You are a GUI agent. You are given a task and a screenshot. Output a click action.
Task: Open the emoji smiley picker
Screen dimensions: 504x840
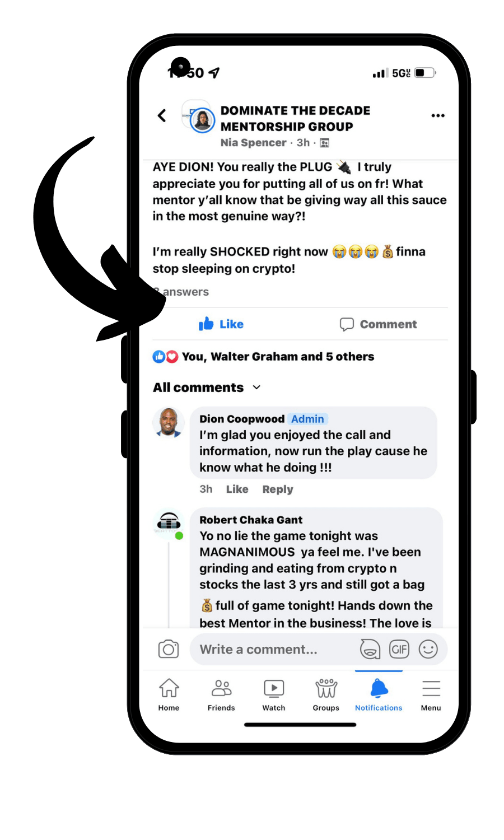point(428,649)
